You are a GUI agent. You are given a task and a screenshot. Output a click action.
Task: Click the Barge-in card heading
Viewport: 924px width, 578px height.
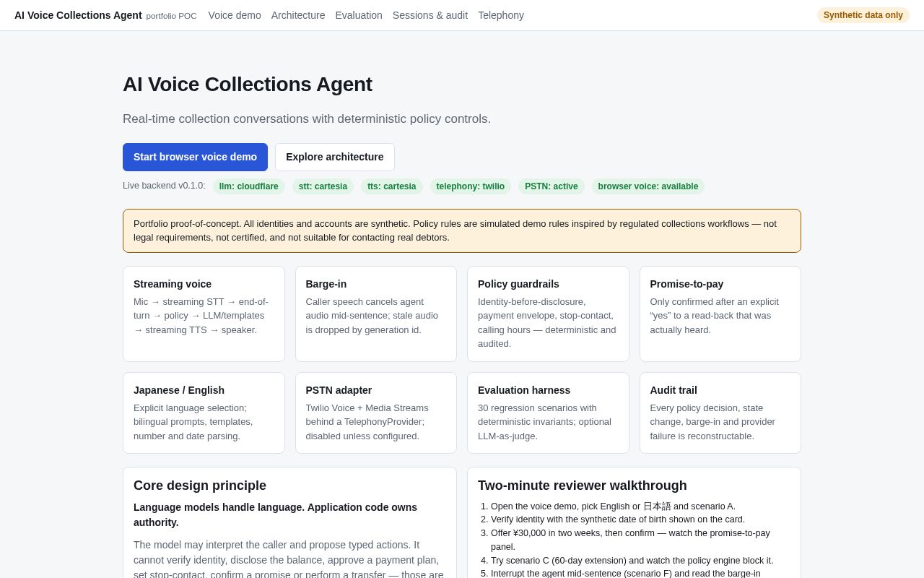[326, 284]
